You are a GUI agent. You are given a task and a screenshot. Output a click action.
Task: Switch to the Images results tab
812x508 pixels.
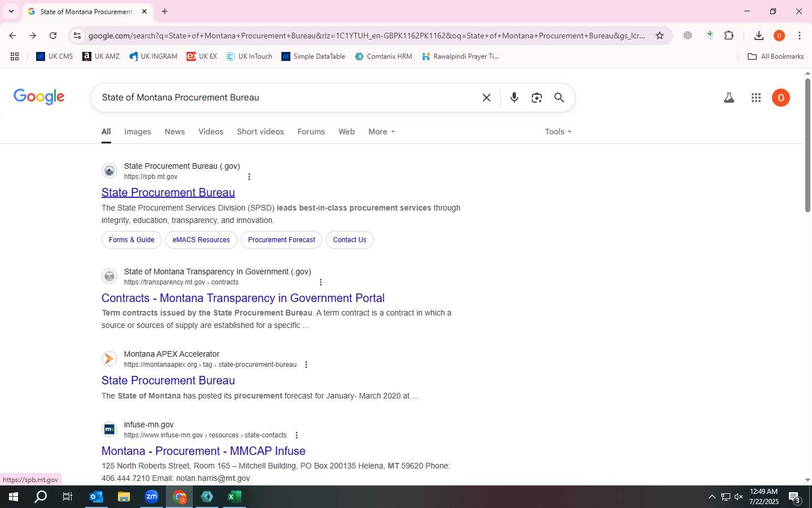[x=138, y=132]
